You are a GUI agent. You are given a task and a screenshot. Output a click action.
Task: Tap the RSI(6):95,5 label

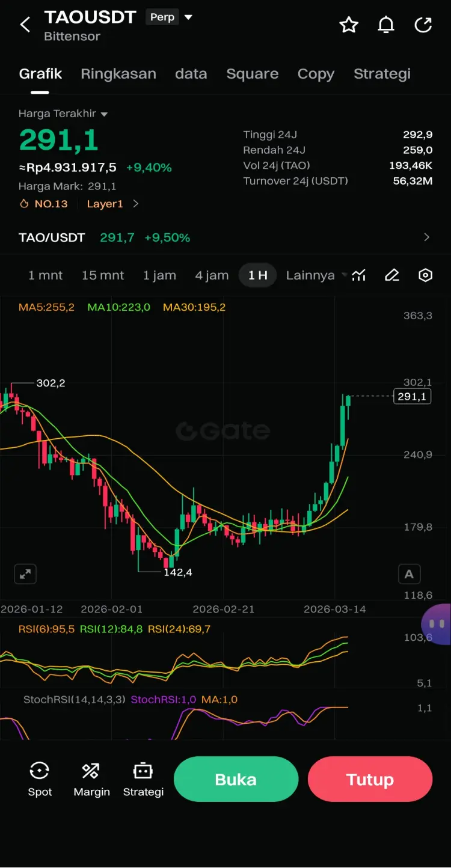46,629
